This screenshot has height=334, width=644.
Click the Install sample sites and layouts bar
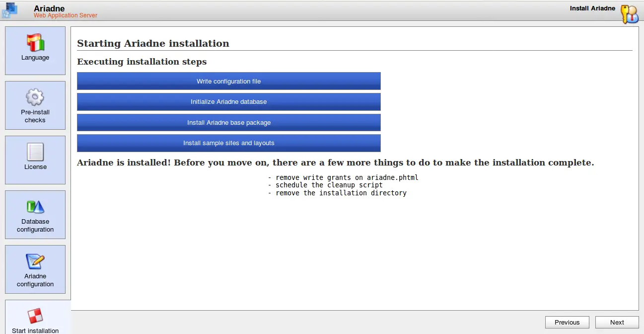229,143
